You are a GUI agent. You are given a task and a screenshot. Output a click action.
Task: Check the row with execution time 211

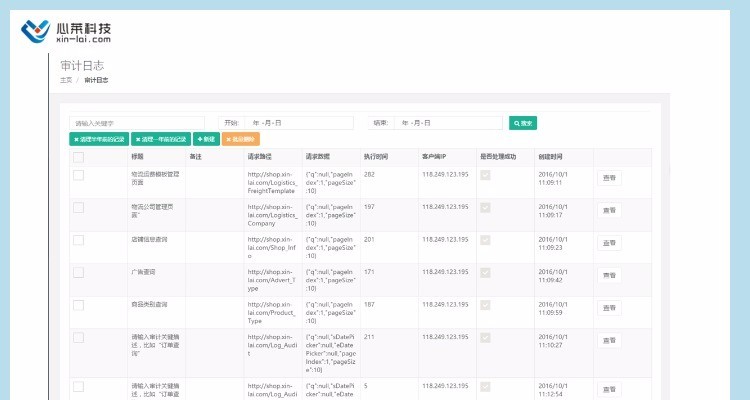(x=78, y=338)
